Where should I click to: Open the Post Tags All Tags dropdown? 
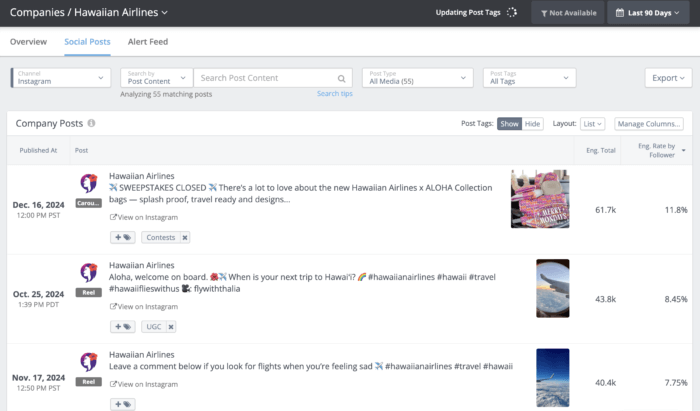[529, 78]
